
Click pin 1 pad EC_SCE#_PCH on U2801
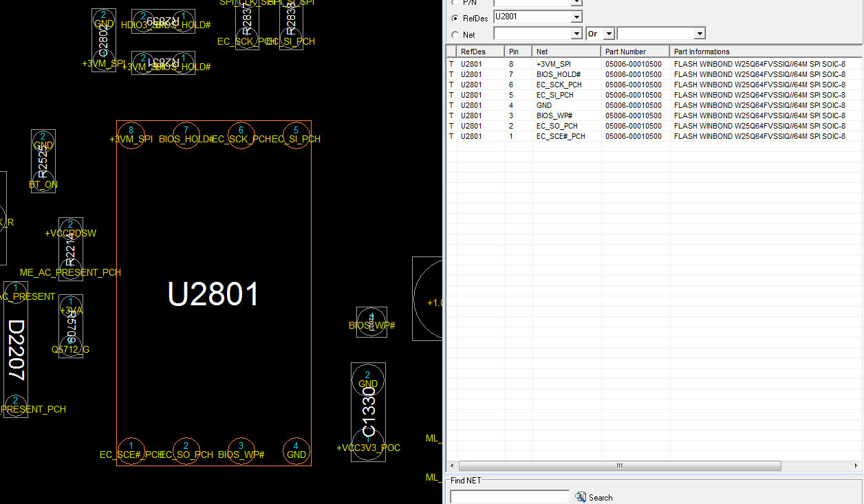point(131,450)
